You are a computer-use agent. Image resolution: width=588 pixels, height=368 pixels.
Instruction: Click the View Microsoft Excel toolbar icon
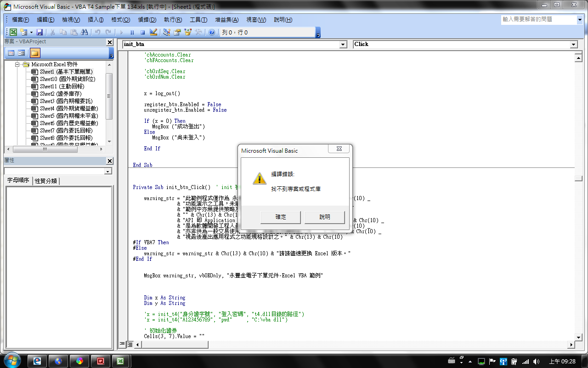[13, 32]
